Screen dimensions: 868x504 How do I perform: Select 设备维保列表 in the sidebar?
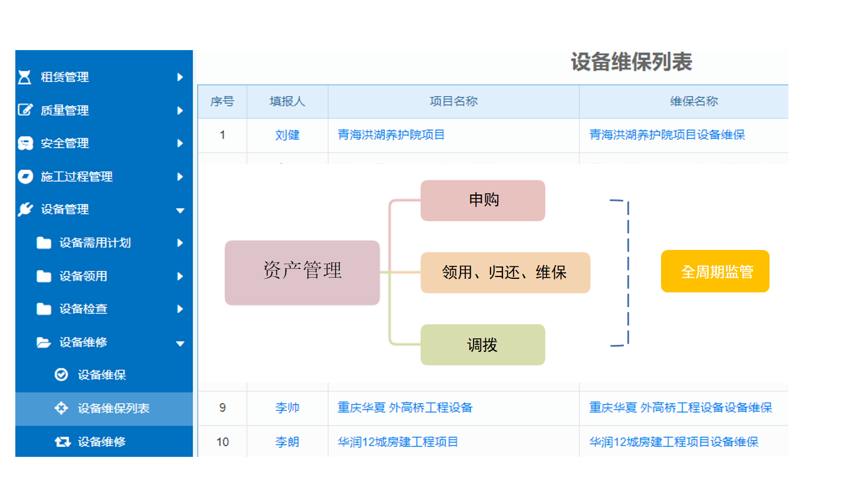pos(113,409)
